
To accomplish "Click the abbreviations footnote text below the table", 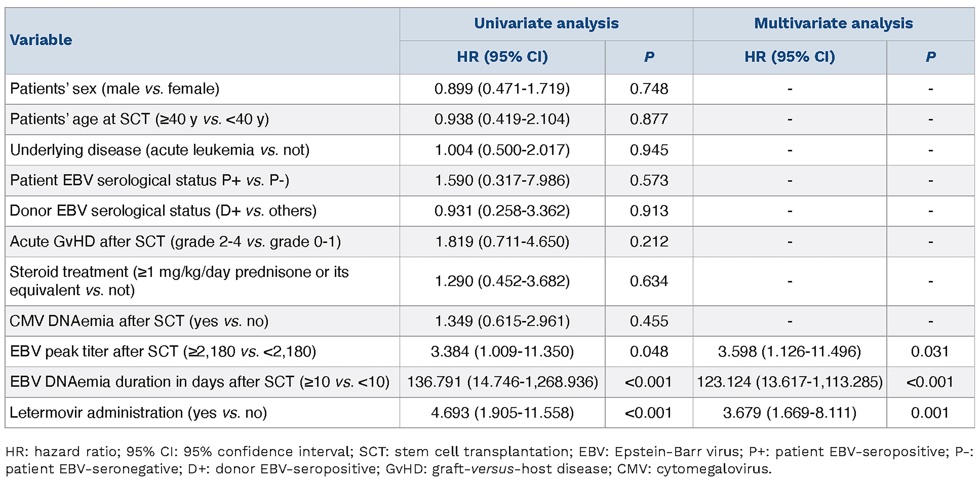I will click(x=489, y=460).
